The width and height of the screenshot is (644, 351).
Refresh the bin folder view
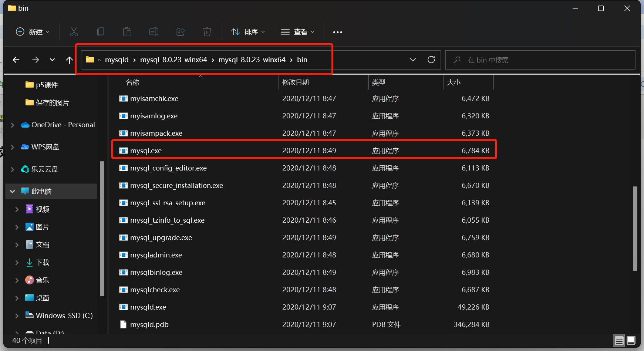[x=431, y=60]
